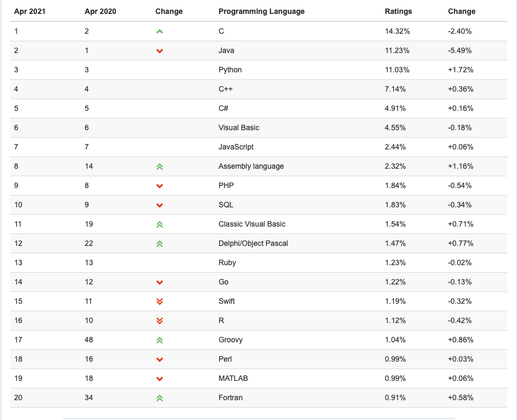Click the JavaScript language name
517x420 pixels.
click(x=236, y=147)
